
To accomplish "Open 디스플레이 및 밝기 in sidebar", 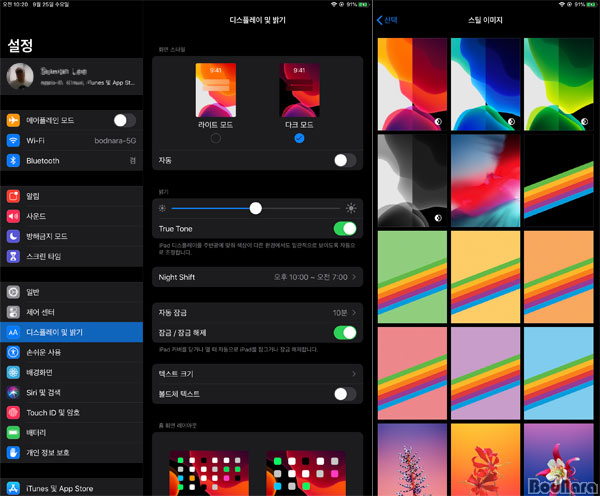I will [x=72, y=332].
